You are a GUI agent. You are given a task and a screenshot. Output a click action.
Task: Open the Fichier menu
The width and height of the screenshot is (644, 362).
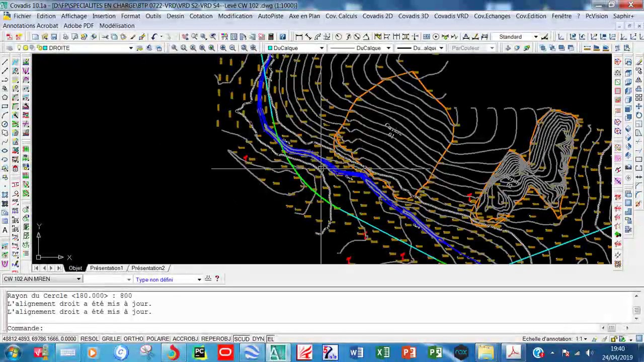[x=22, y=16]
